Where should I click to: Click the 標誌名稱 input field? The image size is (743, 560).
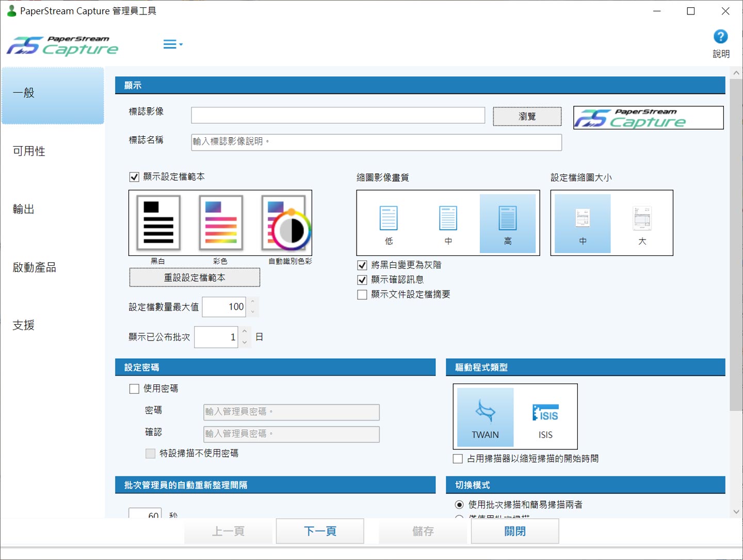pyautogui.click(x=376, y=142)
